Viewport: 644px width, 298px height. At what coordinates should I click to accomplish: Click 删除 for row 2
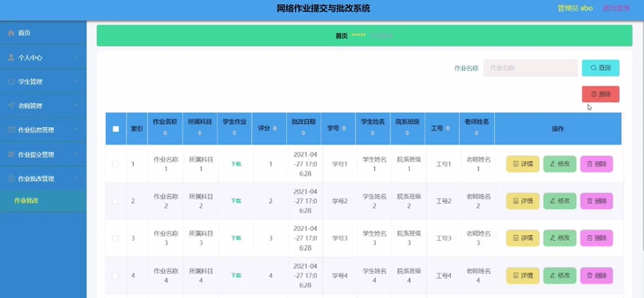[597, 202]
